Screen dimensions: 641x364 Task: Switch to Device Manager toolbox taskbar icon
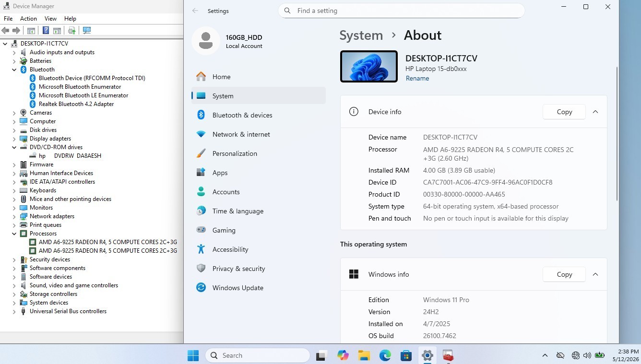pyautogui.click(x=448, y=355)
